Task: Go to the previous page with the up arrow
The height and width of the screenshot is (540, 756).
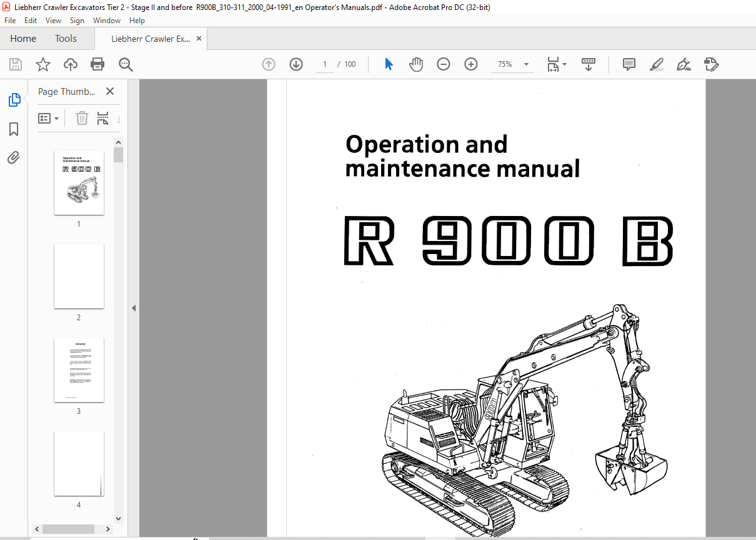Action: coord(269,64)
